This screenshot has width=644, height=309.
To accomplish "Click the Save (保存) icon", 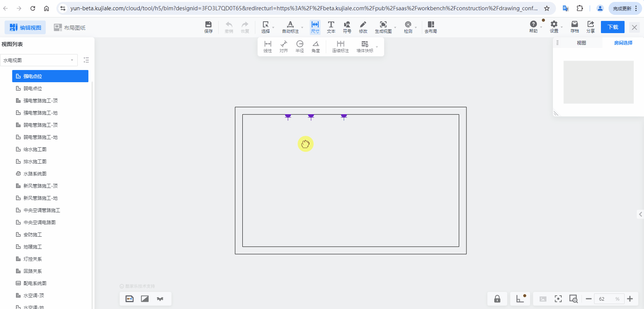I will [208, 27].
